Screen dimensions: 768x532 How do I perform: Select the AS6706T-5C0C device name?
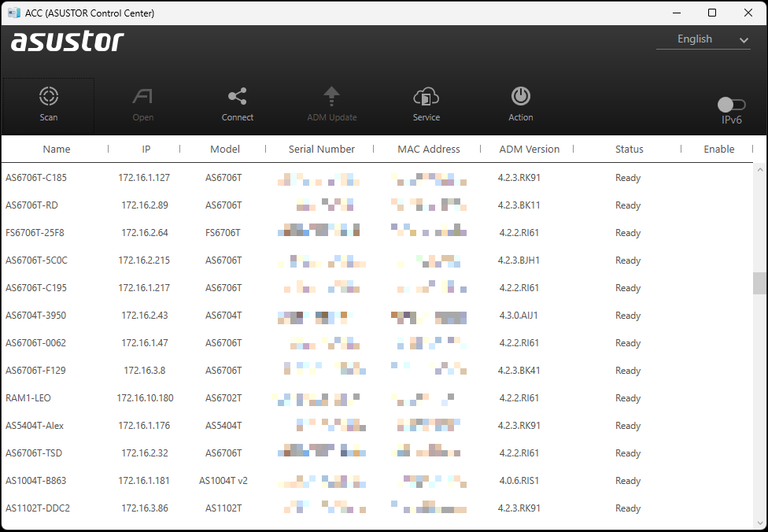37,260
